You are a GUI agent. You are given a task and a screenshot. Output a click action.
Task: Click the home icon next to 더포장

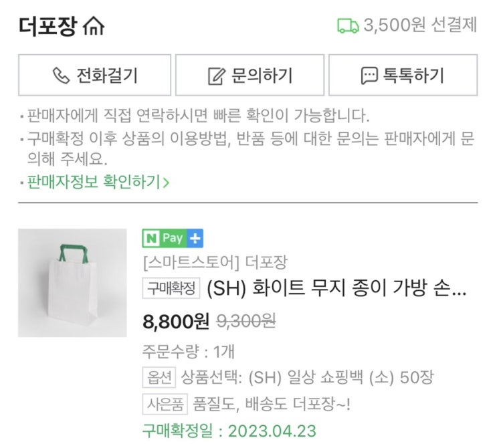(x=93, y=27)
